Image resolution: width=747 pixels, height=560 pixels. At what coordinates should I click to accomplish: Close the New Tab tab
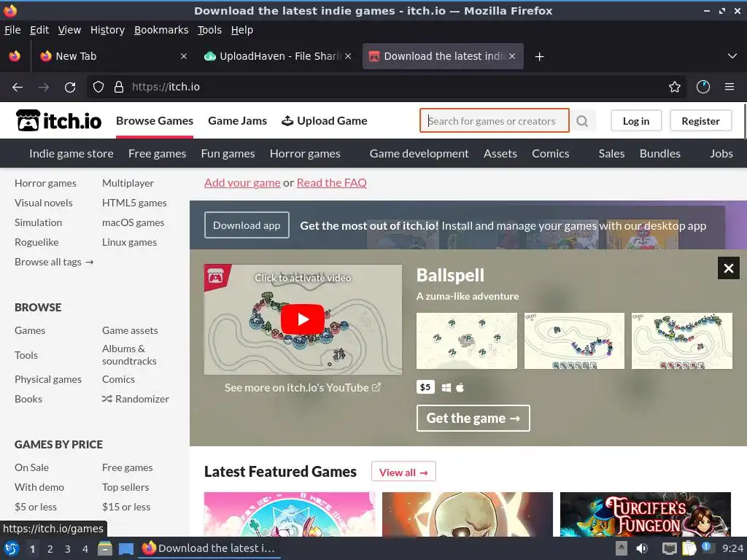click(x=183, y=56)
